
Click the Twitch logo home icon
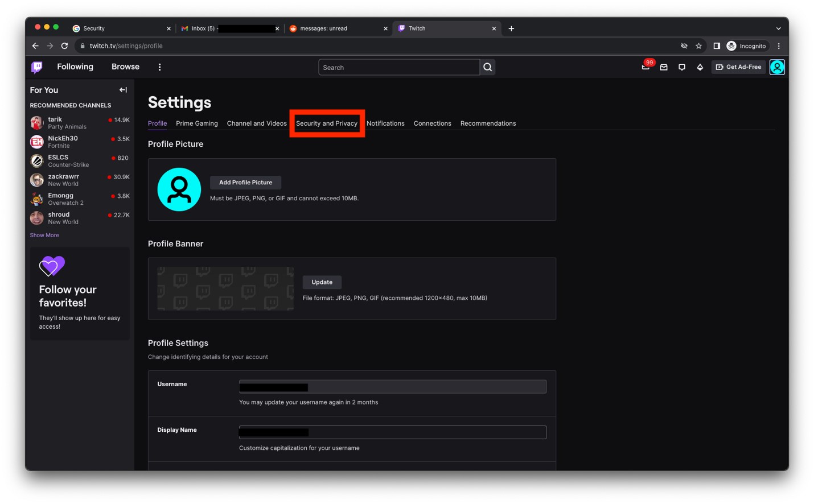pyautogui.click(x=37, y=67)
